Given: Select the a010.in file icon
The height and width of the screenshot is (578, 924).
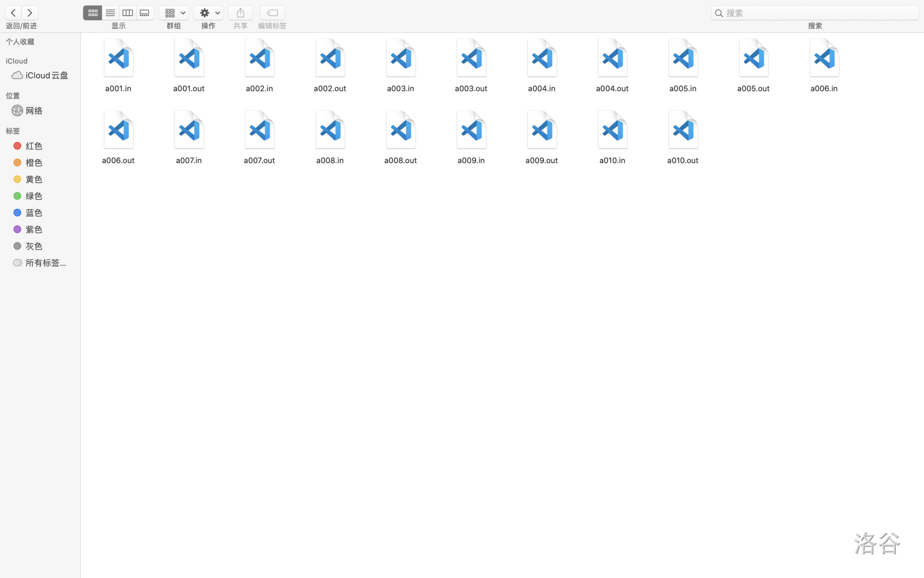Looking at the screenshot, I should point(612,130).
